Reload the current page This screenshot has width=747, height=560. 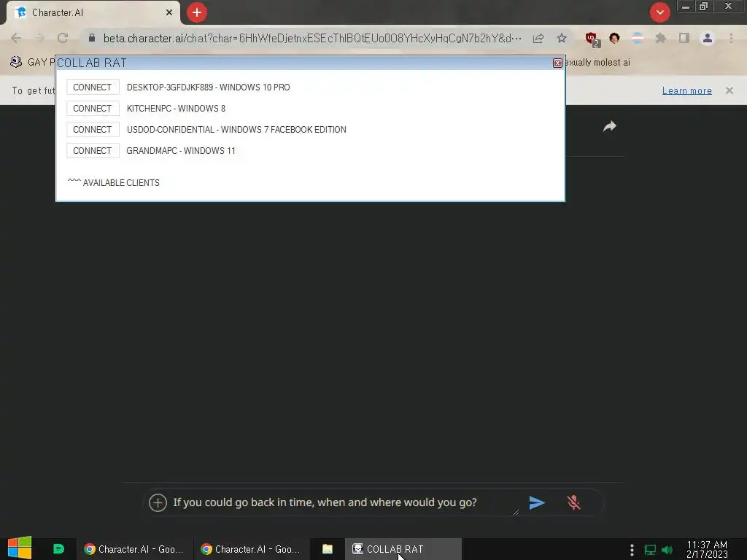click(x=63, y=38)
